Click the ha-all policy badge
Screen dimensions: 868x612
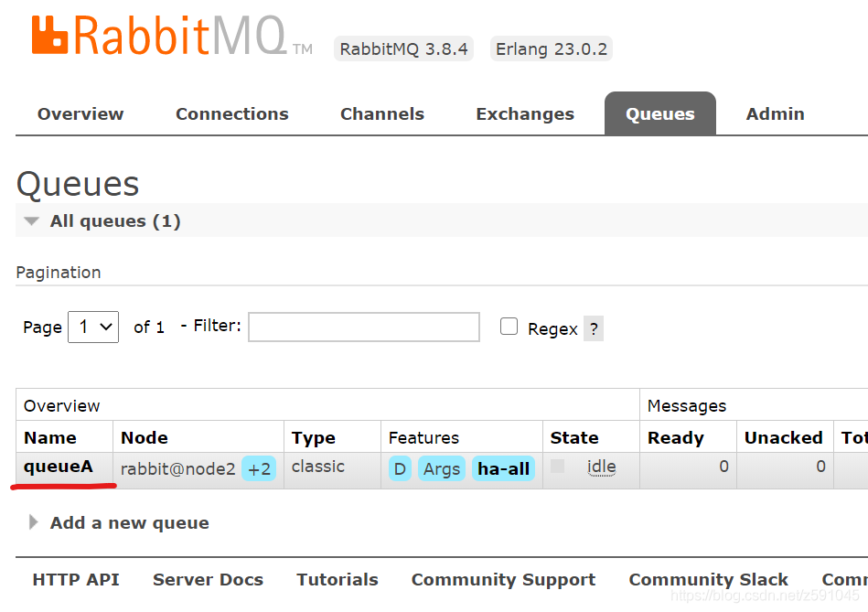tap(503, 469)
